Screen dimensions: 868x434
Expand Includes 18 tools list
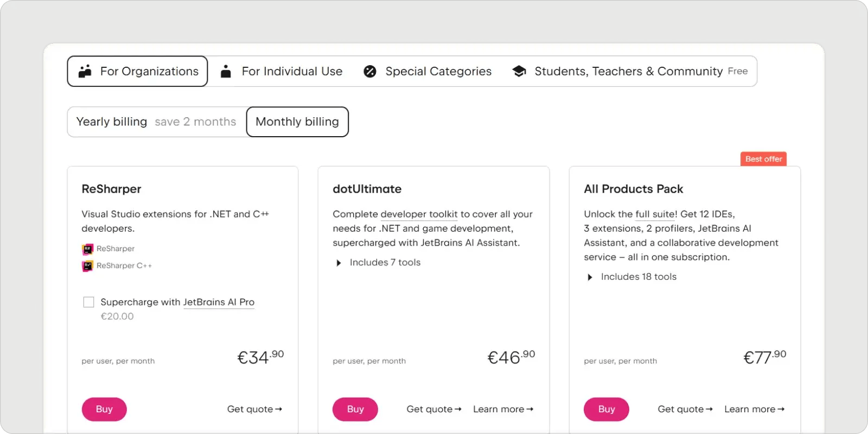[x=590, y=277]
